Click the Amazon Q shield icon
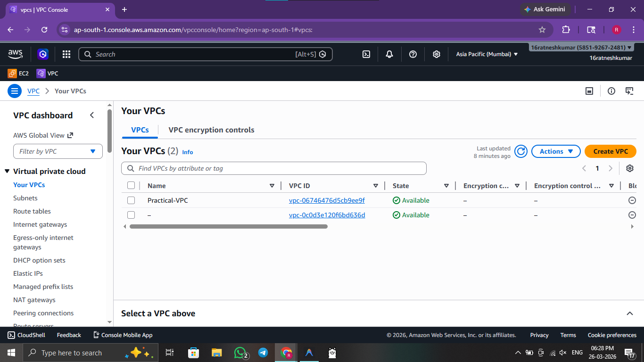Screen dimensions: 644x362 43,54
